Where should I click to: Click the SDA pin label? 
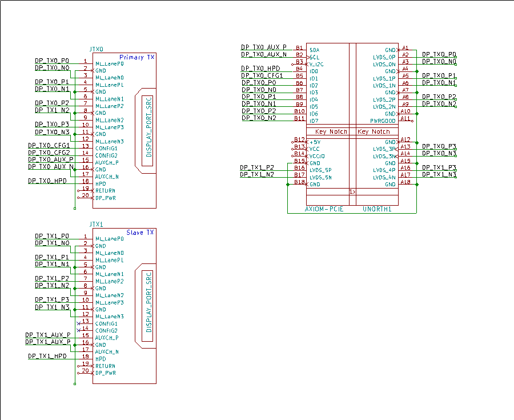click(314, 50)
